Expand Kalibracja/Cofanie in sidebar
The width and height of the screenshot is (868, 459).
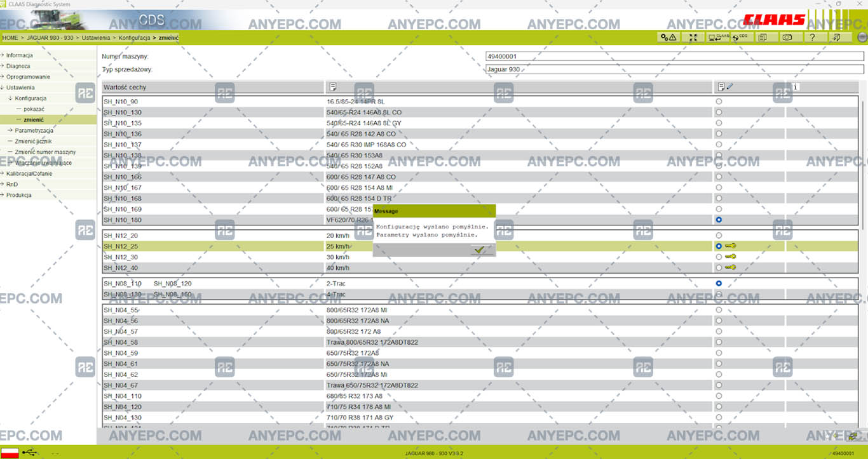tap(29, 173)
